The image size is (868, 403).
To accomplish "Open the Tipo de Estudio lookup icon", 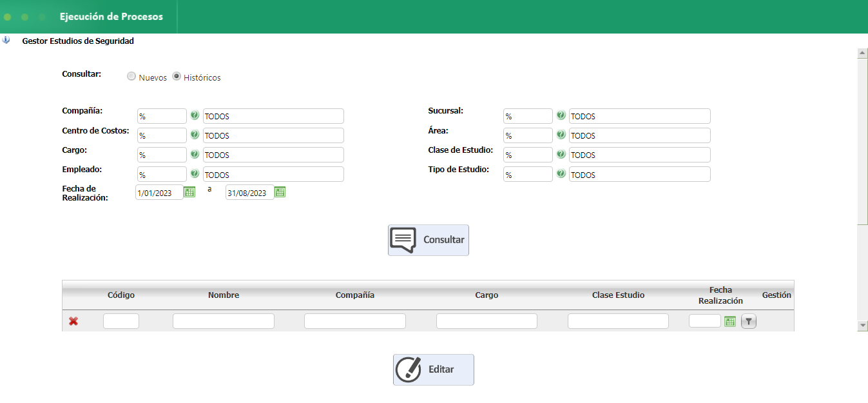I will (561, 174).
